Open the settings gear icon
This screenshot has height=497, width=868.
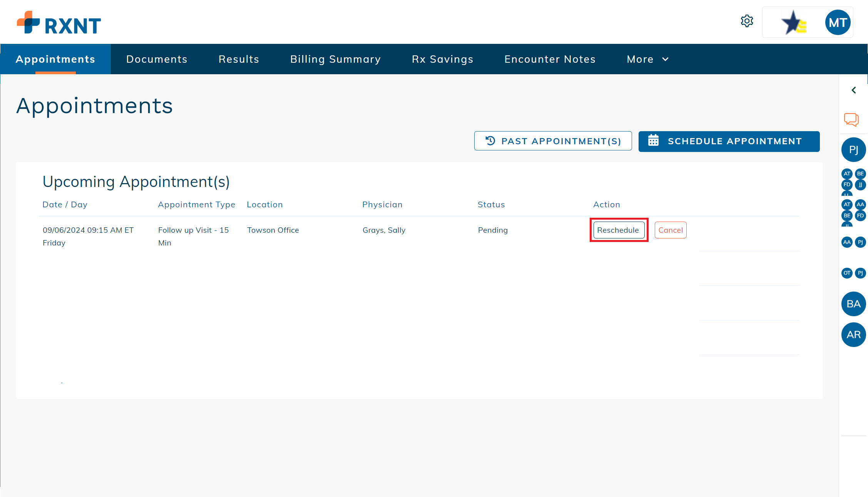[x=747, y=21]
